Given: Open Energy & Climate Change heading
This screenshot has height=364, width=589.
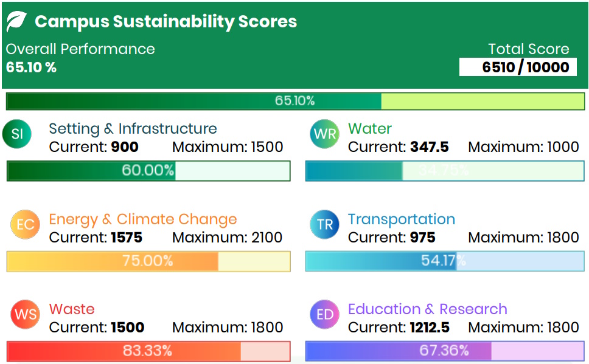Looking at the screenshot, I should click(x=143, y=219).
